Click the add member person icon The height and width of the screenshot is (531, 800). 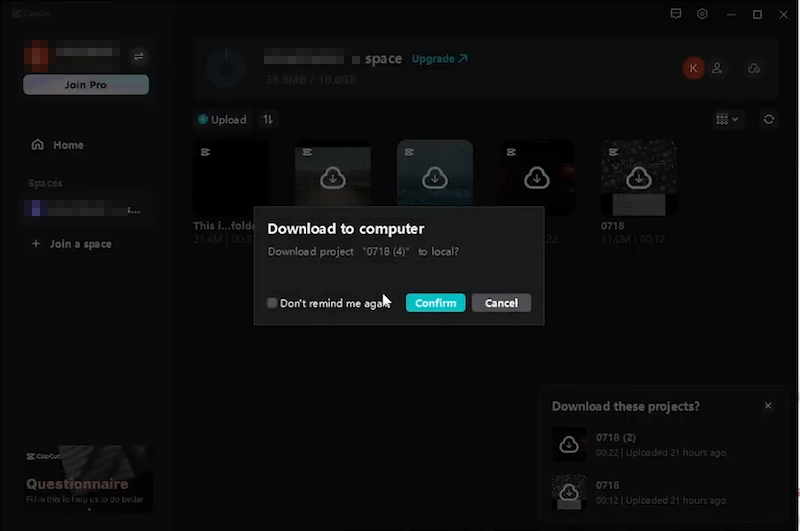click(x=721, y=68)
